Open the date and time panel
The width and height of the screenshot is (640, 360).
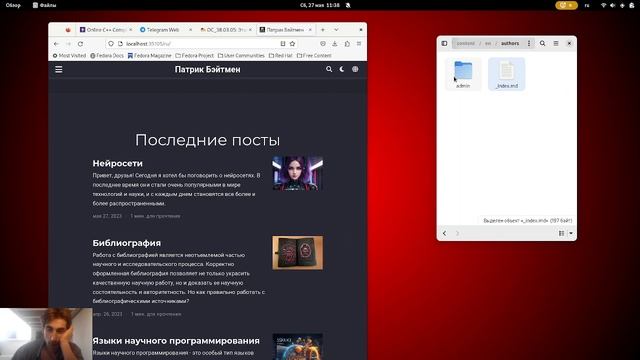pos(320,5)
